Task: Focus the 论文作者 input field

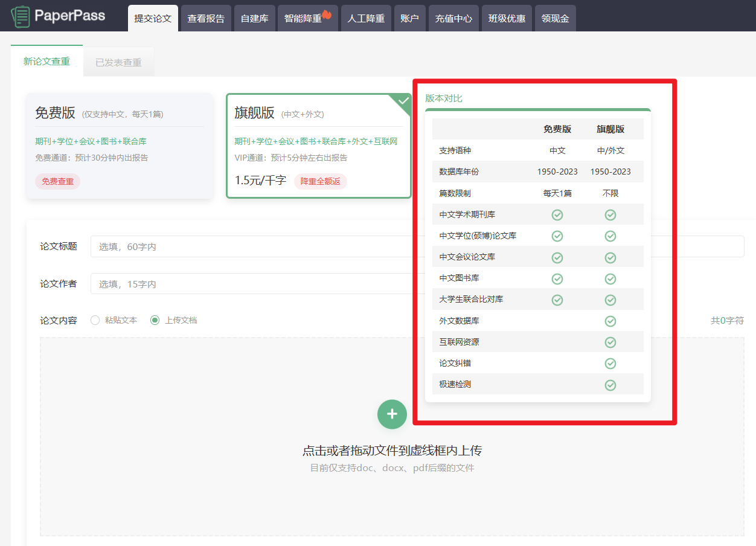Action: [417, 284]
